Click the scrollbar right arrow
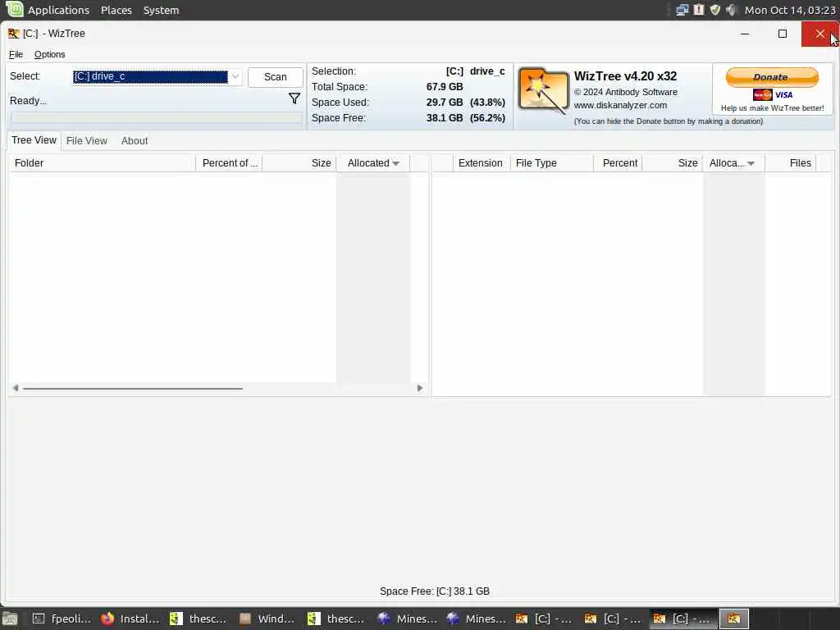The height and width of the screenshot is (630, 840). pyautogui.click(x=419, y=388)
